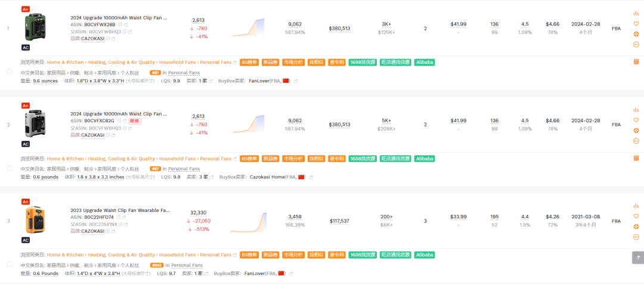Open title link of 2023 Upgrade Waist Clip Fan

[x=120, y=210]
